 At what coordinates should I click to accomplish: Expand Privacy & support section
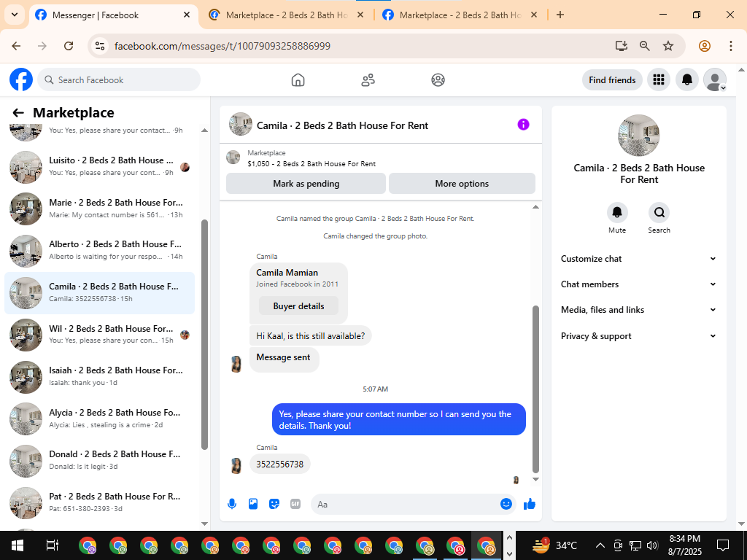click(x=638, y=335)
